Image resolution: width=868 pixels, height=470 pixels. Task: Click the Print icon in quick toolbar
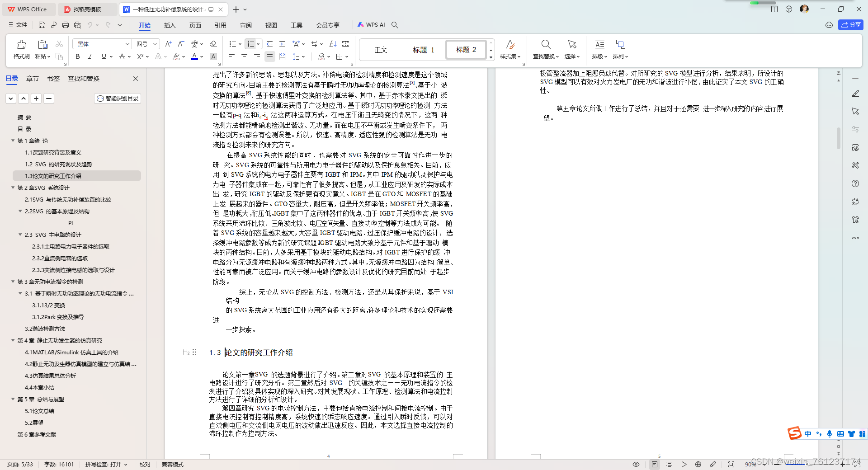(x=66, y=25)
